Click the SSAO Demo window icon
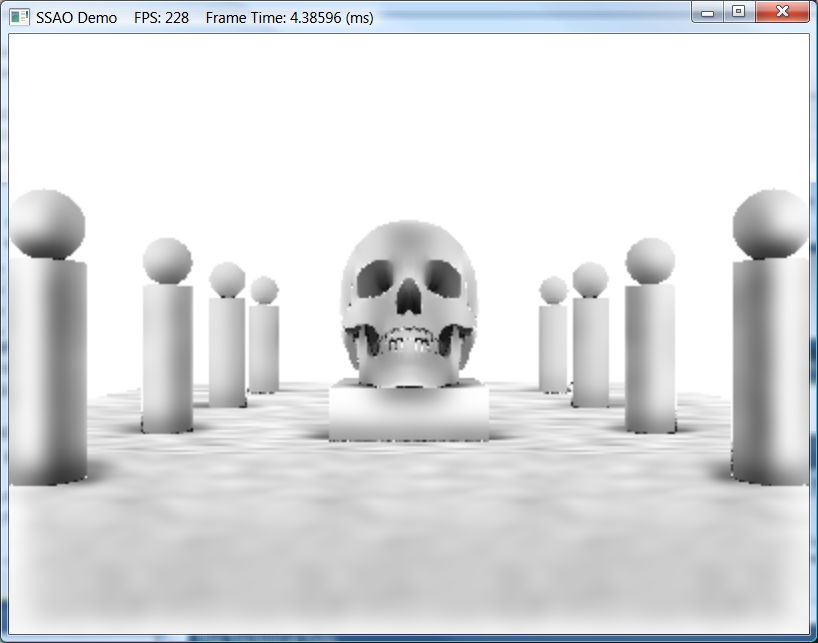The image size is (818, 643). coord(19,17)
